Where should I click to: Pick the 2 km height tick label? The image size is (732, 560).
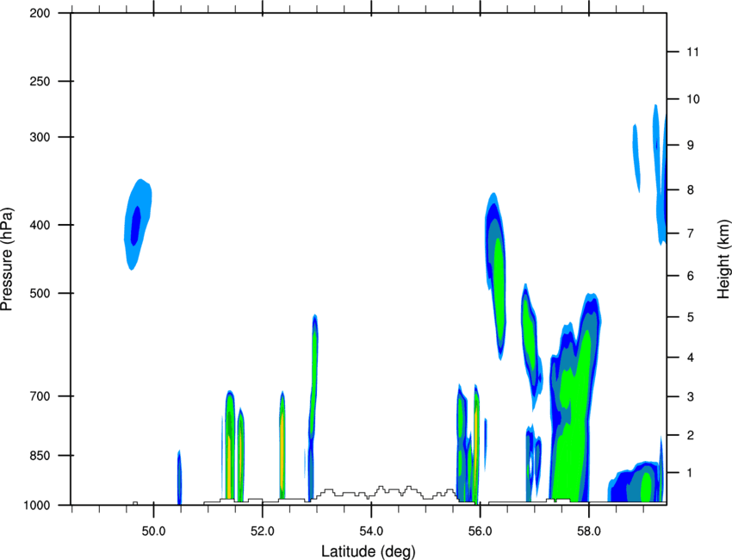691,435
